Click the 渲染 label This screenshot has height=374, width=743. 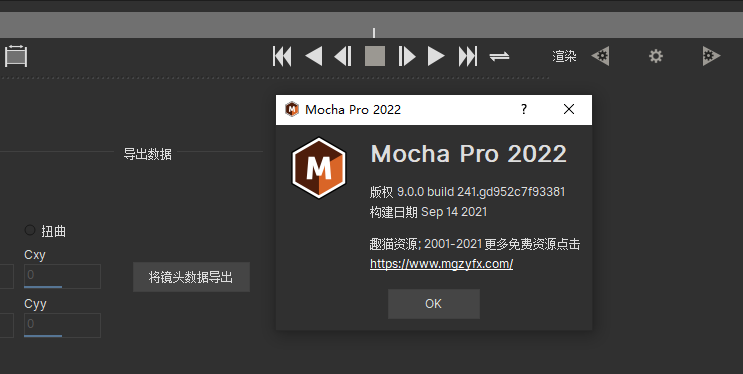[x=564, y=56]
